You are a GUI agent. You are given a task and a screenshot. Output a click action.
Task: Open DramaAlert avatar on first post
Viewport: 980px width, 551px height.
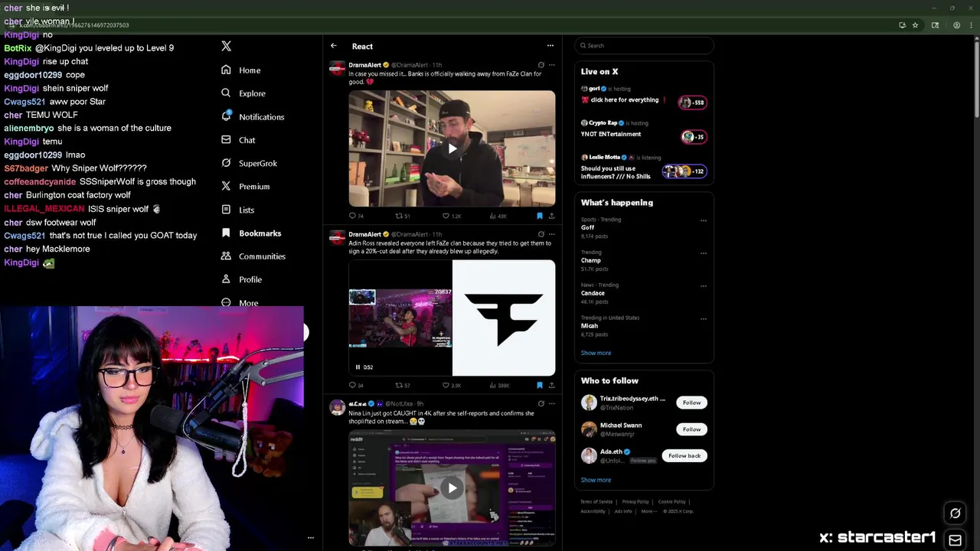pos(337,70)
